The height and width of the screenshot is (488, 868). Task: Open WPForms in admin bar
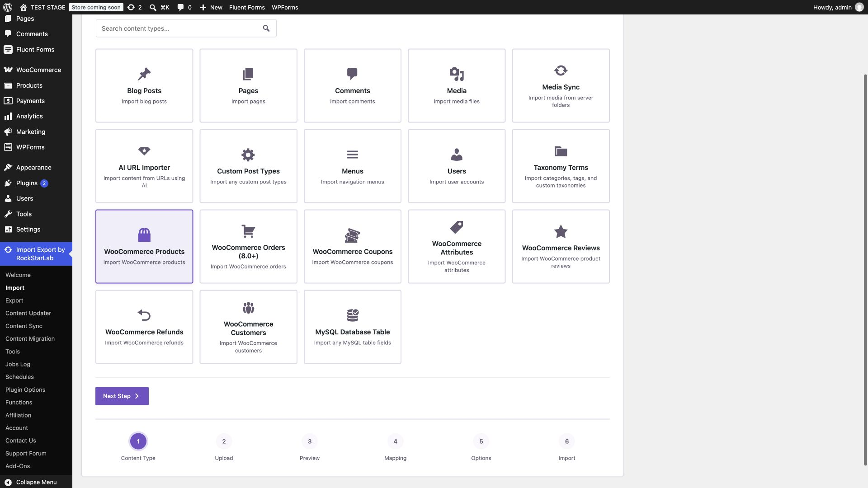pyautogui.click(x=285, y=7)
